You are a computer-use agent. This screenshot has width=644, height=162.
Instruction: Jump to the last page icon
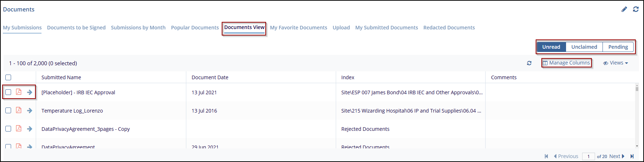click(632, 156)
